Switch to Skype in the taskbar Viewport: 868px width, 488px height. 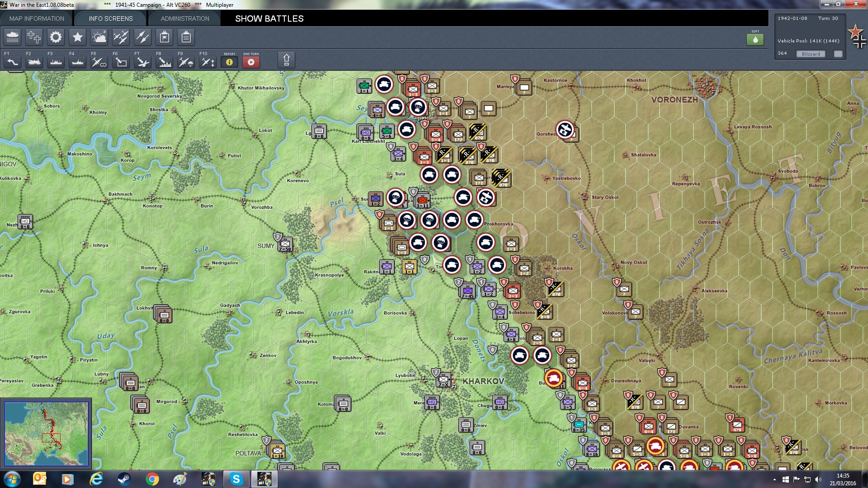pos(236,479)
